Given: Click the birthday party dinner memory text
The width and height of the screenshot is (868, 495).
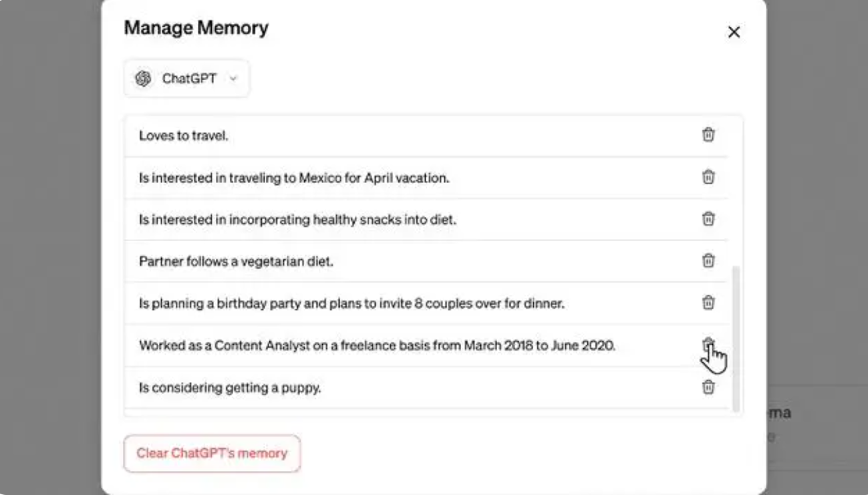Looking at the screenshot, I should click(352, 304).
